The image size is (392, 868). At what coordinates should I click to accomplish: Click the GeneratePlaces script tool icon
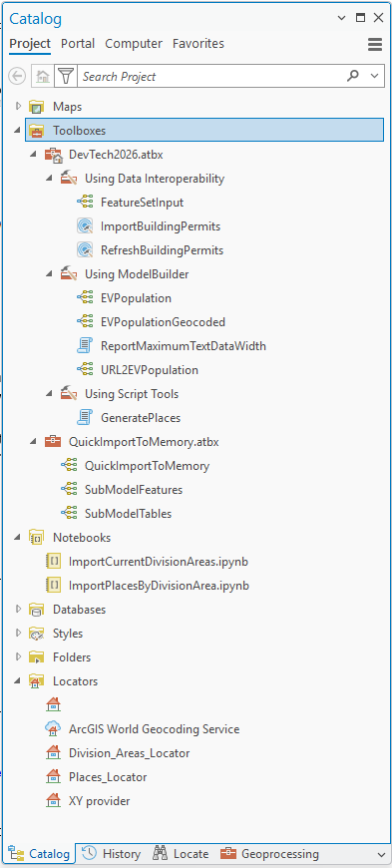[85, 417]
